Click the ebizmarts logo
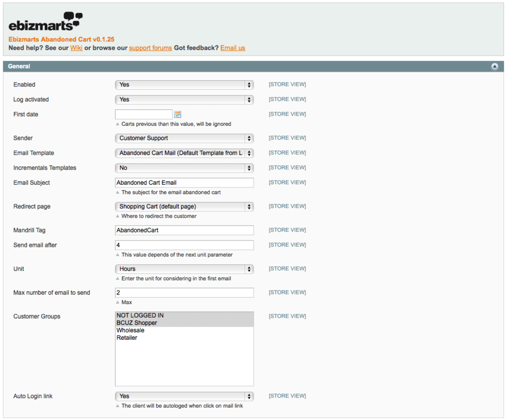The height and width of the screenshot is (420, 505). tap(46, 22)
